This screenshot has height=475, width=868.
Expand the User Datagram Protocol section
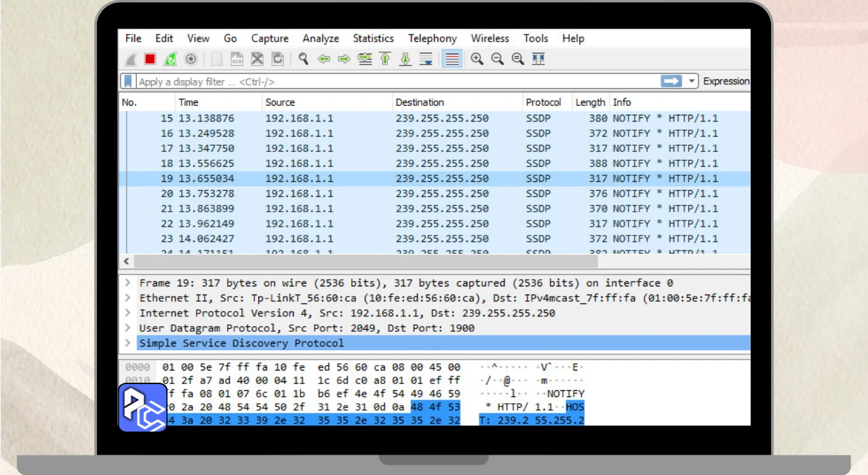coord(127,328)
